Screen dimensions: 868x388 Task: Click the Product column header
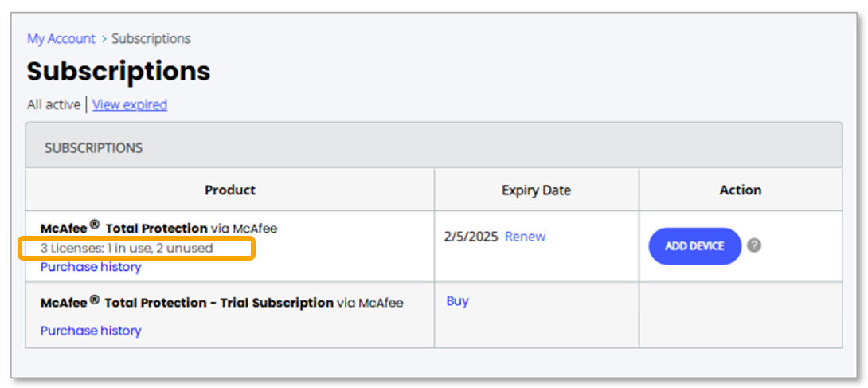click(x=230, y=190)
